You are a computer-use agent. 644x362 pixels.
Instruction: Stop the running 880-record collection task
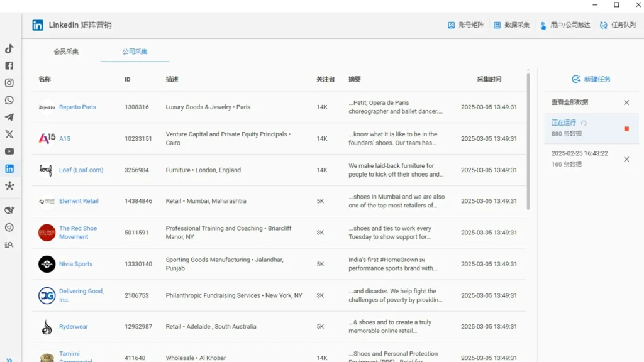(626, 128)
